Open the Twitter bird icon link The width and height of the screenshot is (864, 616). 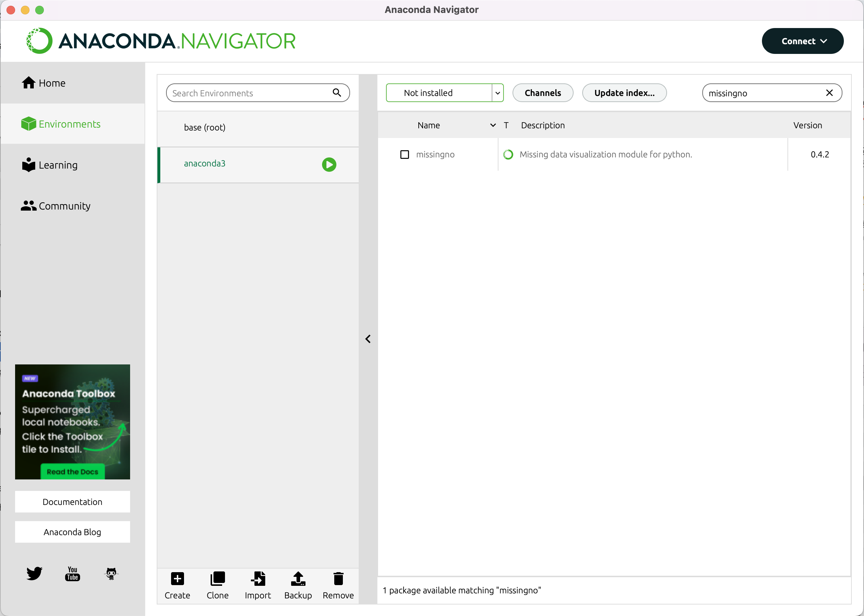(34, 573)
